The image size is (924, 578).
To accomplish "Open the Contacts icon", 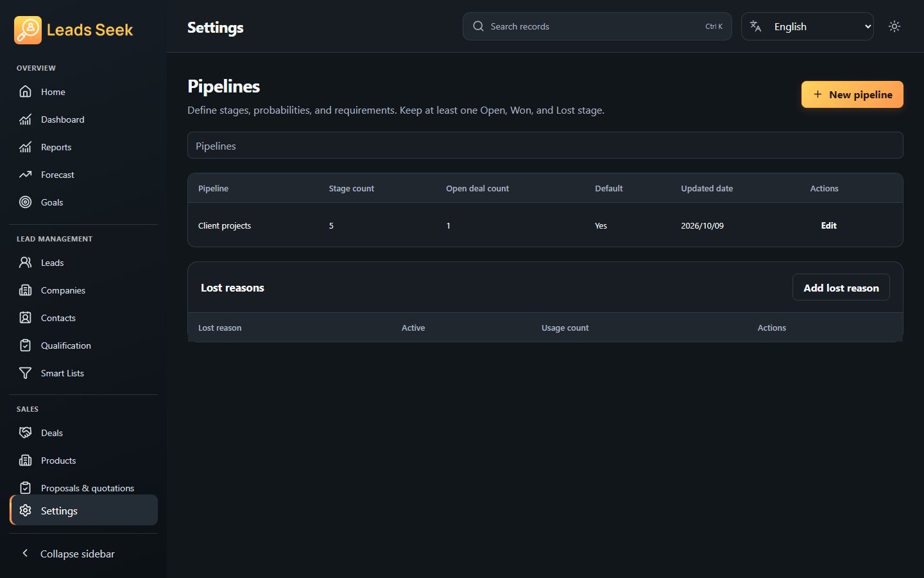I will [x=25, y=318].
